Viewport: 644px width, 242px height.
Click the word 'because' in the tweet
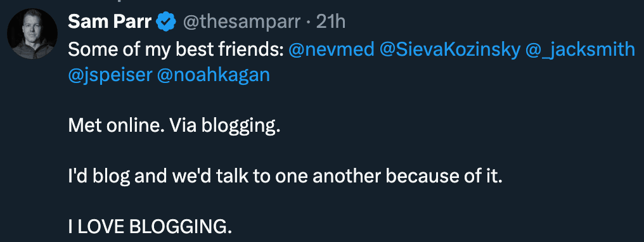pos(425,177)
